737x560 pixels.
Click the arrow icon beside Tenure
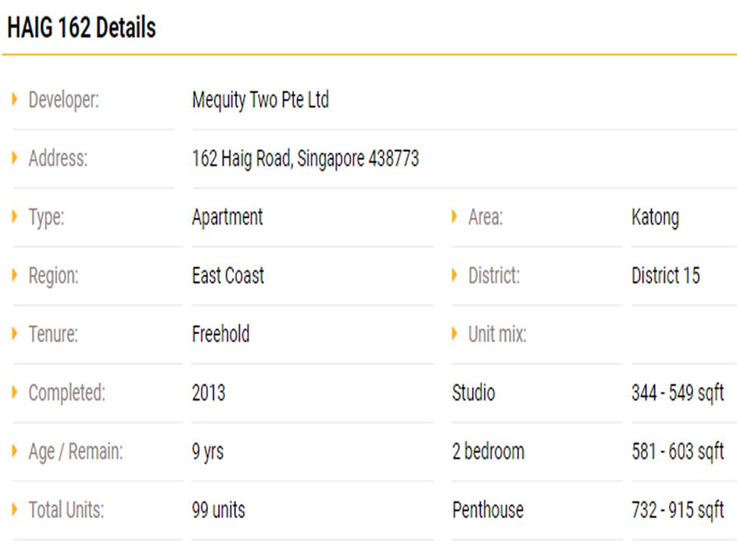(15, 334)
